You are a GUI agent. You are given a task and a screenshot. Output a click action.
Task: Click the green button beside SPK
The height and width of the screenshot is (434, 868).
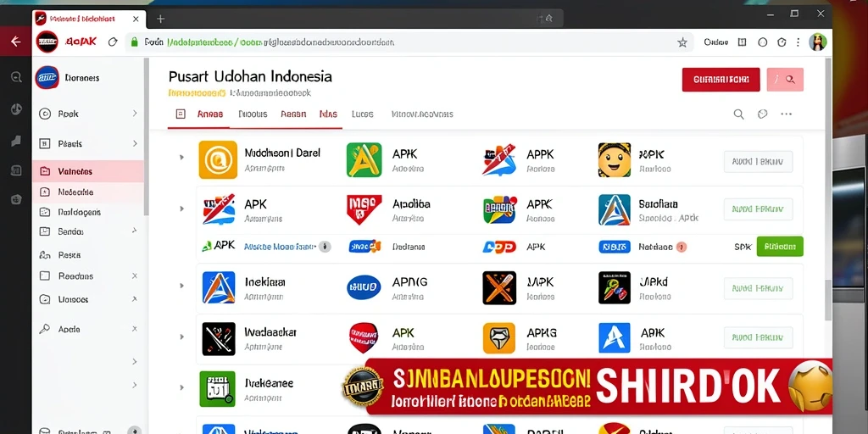(x=780, y=247)
